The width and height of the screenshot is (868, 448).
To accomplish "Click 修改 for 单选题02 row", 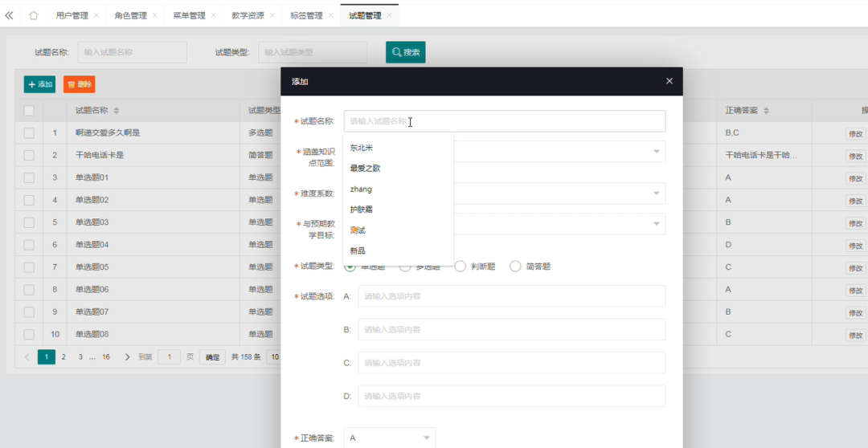I will pos(856,201).
